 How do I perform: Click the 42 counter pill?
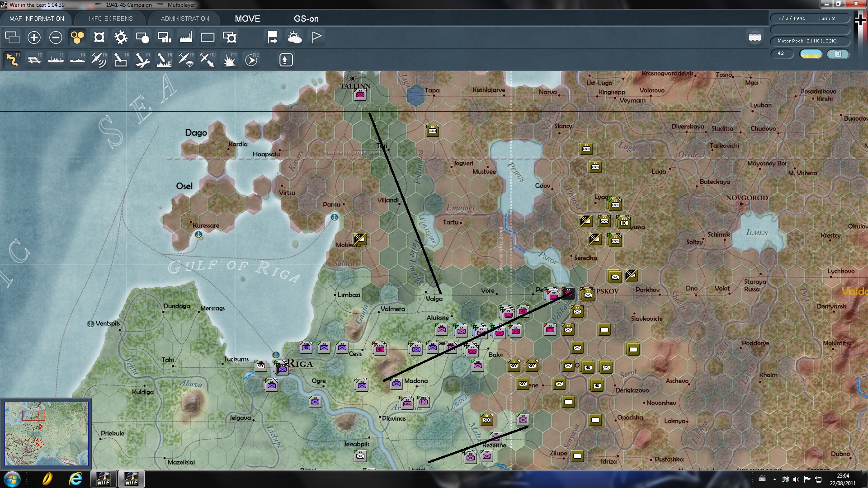pos(783,54)
